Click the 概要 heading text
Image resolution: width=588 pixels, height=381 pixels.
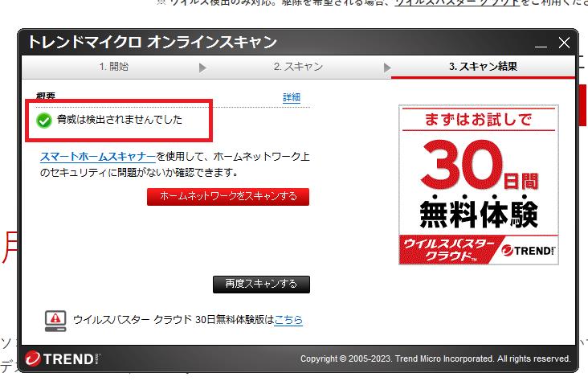click(46, 96)
